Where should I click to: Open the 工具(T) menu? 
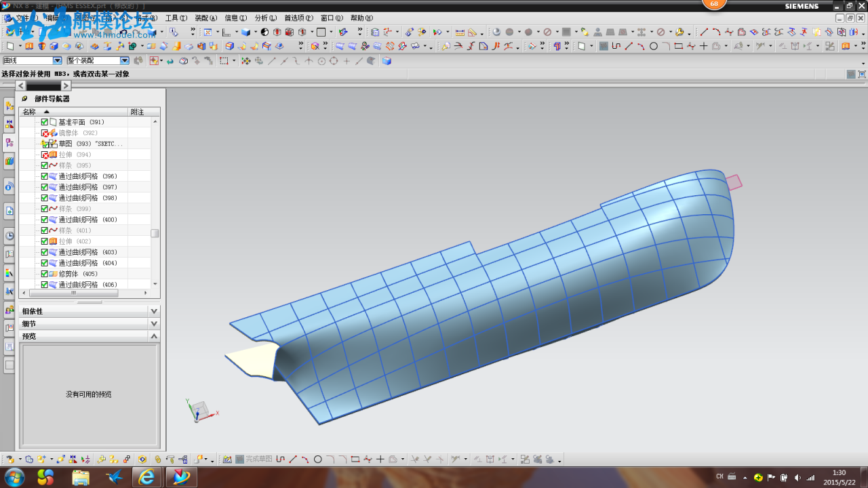[x=176, y=18]
